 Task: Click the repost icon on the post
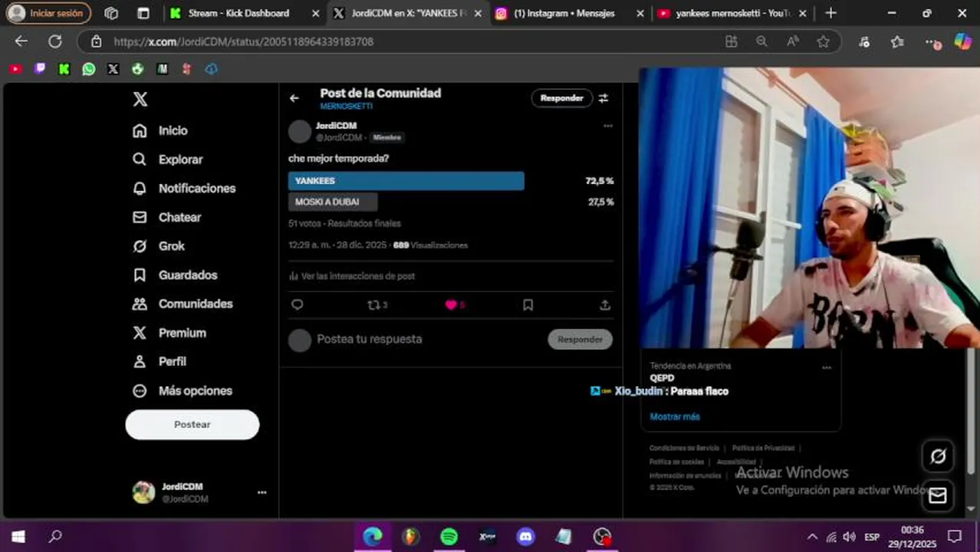[x=374, y=305]
